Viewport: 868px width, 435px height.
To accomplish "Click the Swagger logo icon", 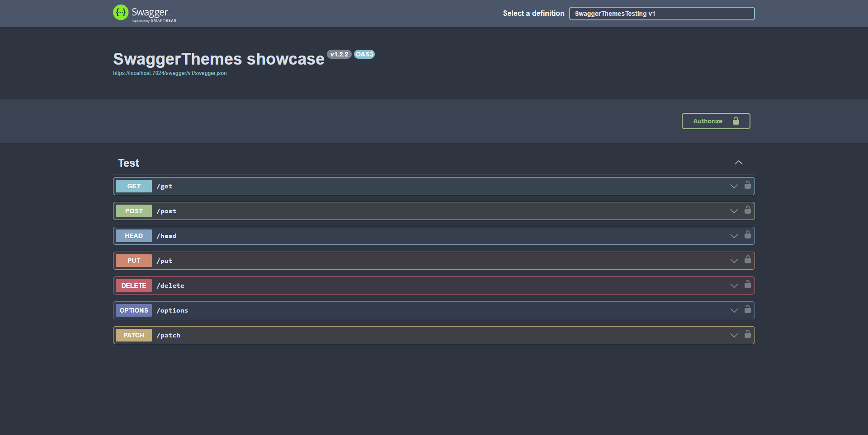I will coord(121,13).
